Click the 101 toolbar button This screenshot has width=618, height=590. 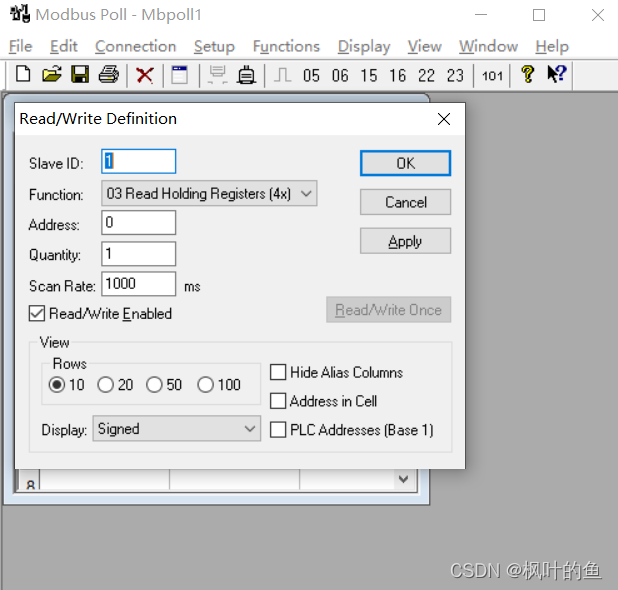coord(492,76)
